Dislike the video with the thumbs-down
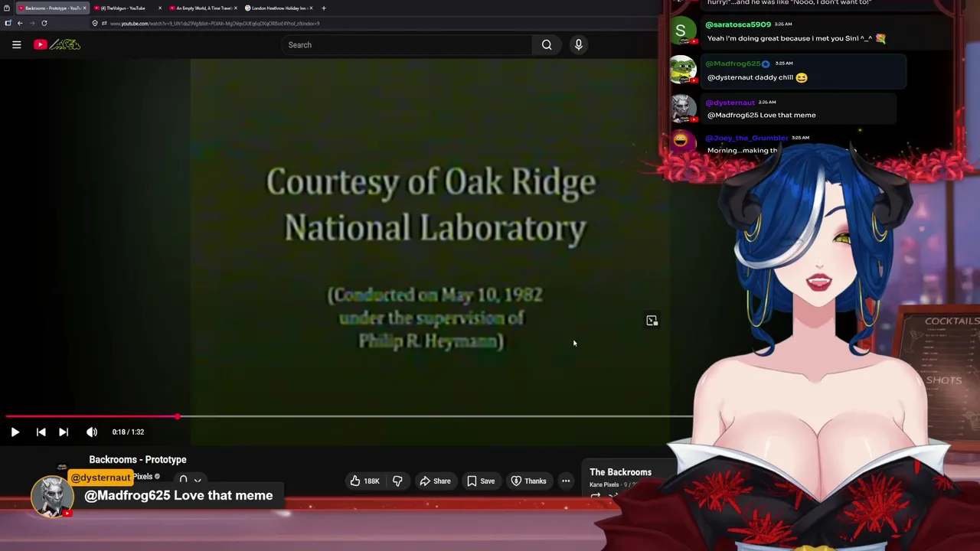The width and height of the screenshot is (980, 551). tap(397, 481)
